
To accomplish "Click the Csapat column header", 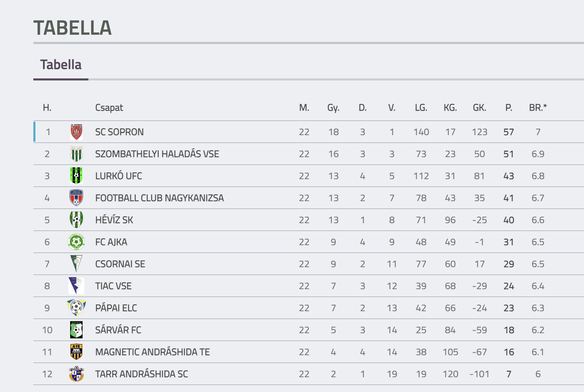I will (109, 108).
